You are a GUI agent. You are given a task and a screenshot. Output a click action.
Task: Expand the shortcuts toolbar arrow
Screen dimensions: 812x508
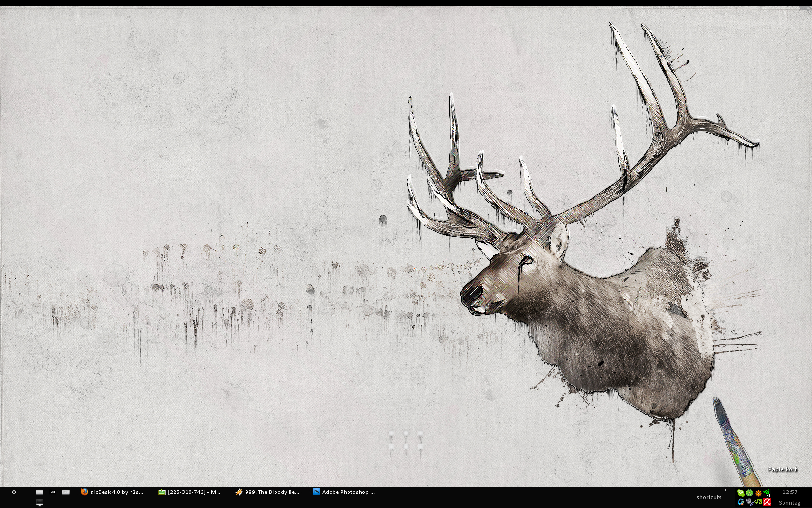tap(725, 490)
